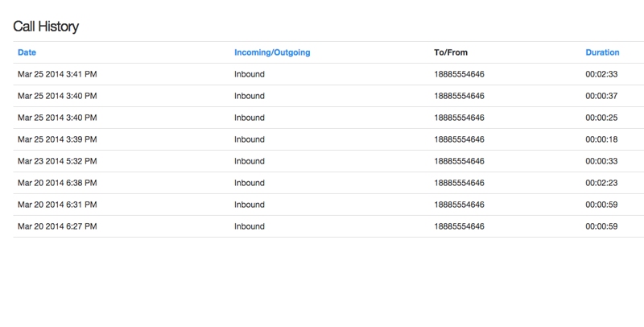
Task: Click Inbound in the 00:00:25 duration row
Action: pos(250,118)
